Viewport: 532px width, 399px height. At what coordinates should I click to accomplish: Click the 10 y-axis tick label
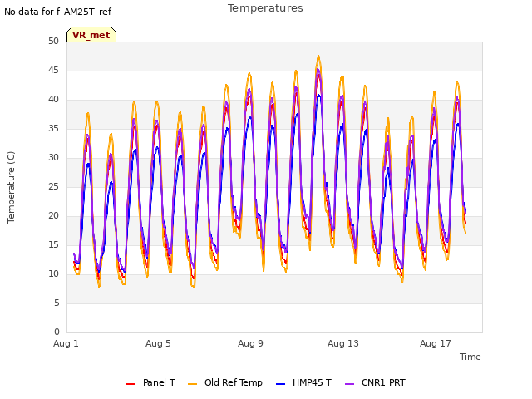click(x=53, y=274)
